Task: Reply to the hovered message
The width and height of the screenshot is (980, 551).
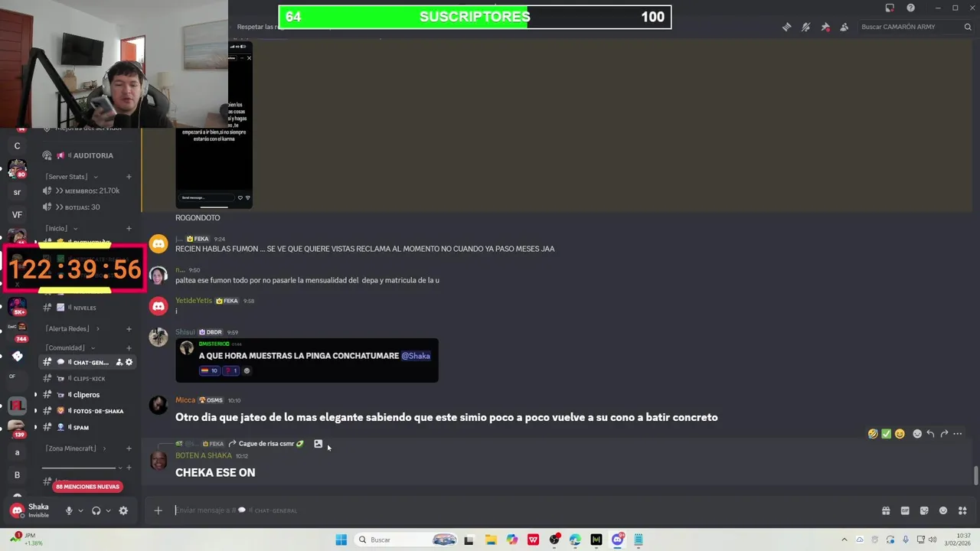Action: [x=930, y=434]
